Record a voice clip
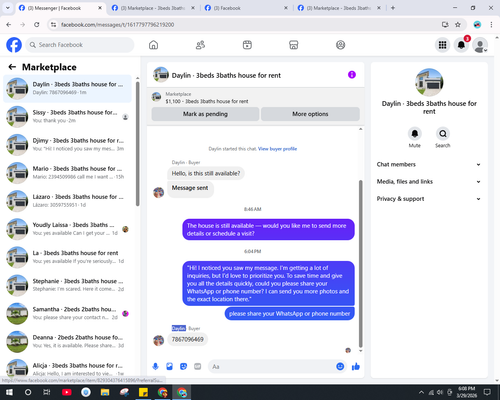500x400 pixels. 155,367
